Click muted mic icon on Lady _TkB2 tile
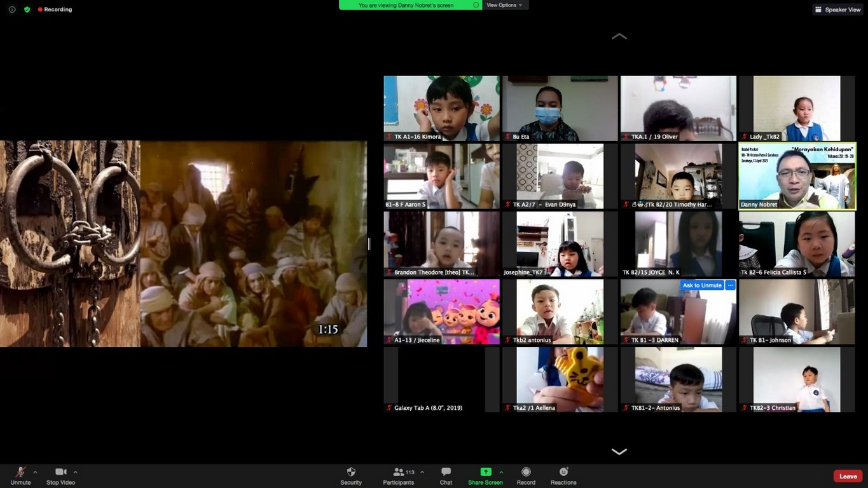This screenshot has height=488, width=868. 745,137
